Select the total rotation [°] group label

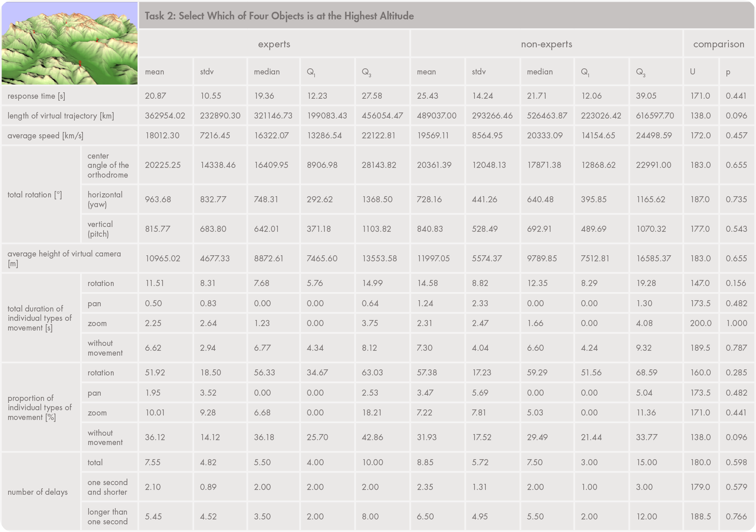tap(35, 195)
